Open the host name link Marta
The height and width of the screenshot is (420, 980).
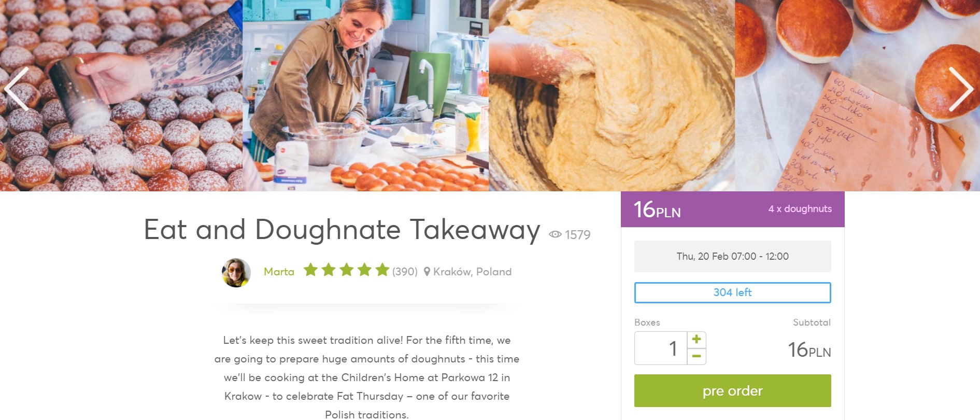tap(279, 272)
